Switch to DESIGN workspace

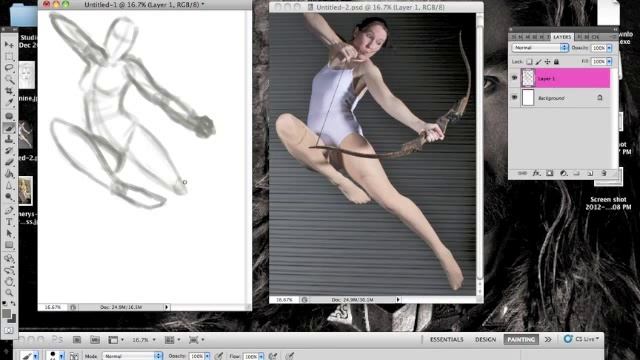pos(485,340)
